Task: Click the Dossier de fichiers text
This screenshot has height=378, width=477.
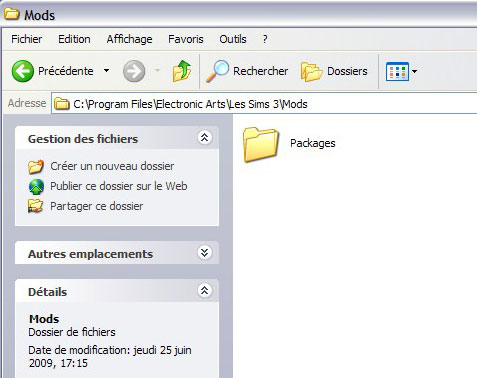Action: point(72,332)
